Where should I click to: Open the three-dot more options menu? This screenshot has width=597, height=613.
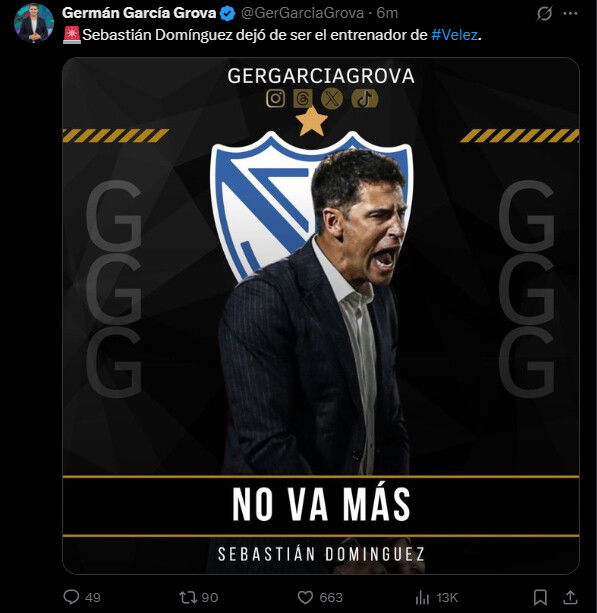(x=570, y=14)
